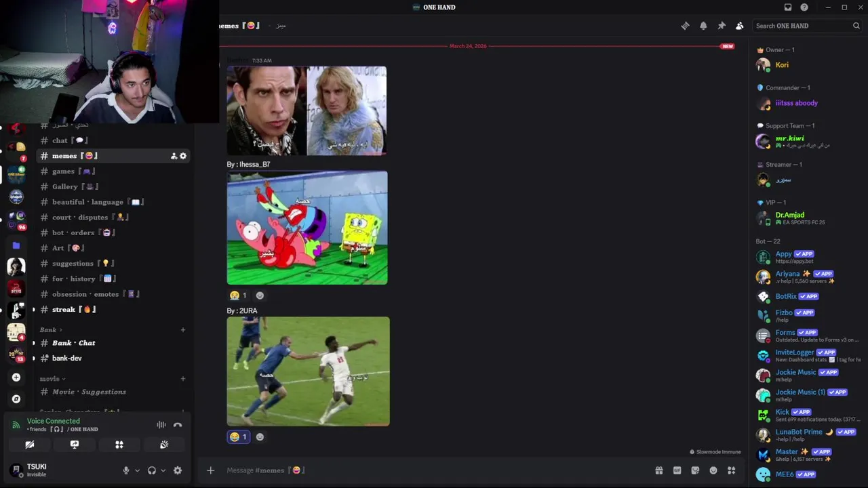Open the sticker picker
This screenshot has height=488, width=868.
click(x=695, y=470)
